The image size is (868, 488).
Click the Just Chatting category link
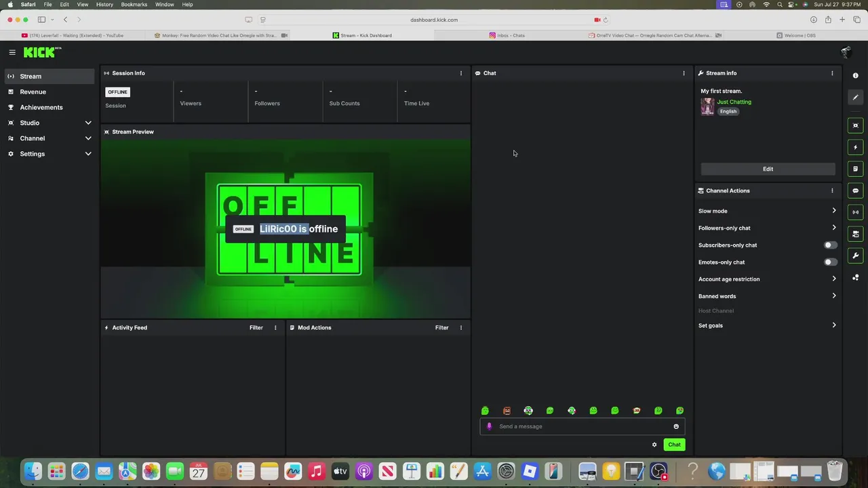click(x=734, y=102)
